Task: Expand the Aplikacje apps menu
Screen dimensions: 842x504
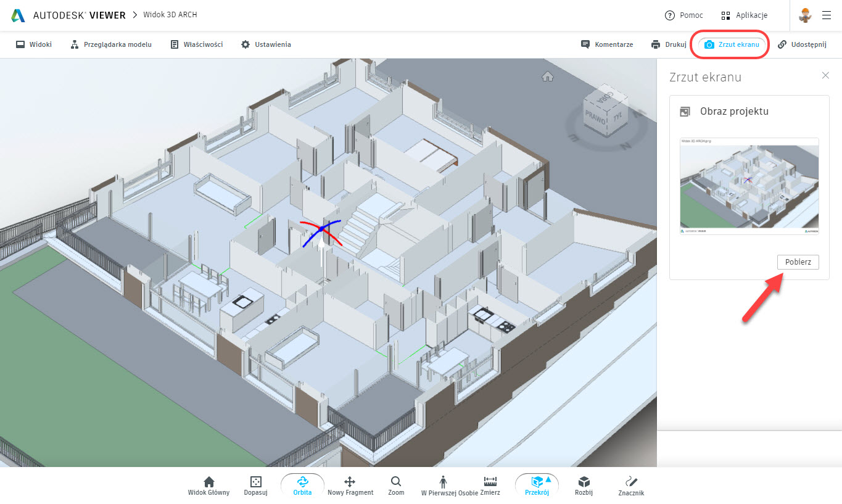Action: click(744, 15)
